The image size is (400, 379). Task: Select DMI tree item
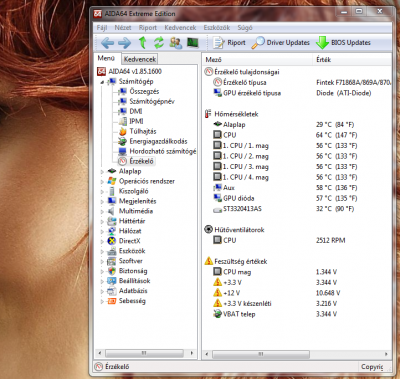pyautogui.click(x=130, y=111)
